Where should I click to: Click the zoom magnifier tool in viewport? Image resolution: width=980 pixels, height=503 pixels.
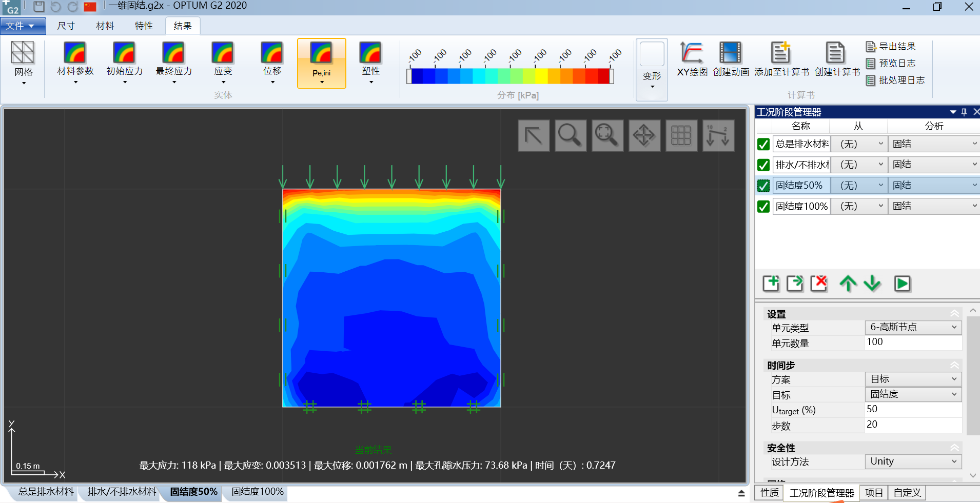(571, 136)
